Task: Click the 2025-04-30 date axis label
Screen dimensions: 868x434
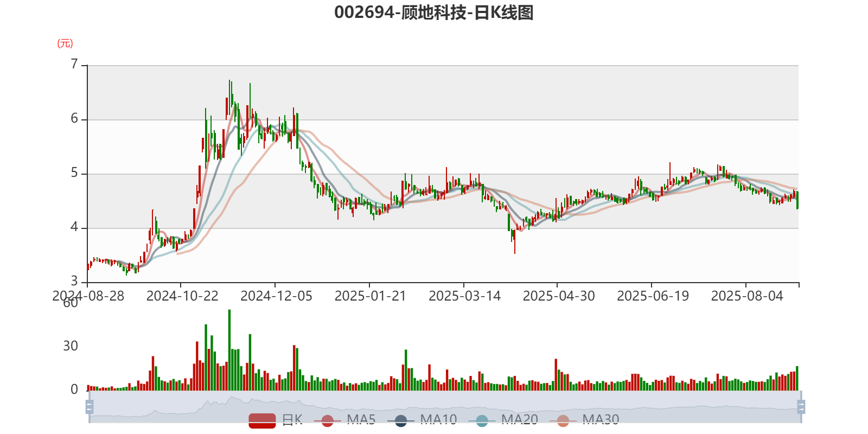Action: (559, 296)
